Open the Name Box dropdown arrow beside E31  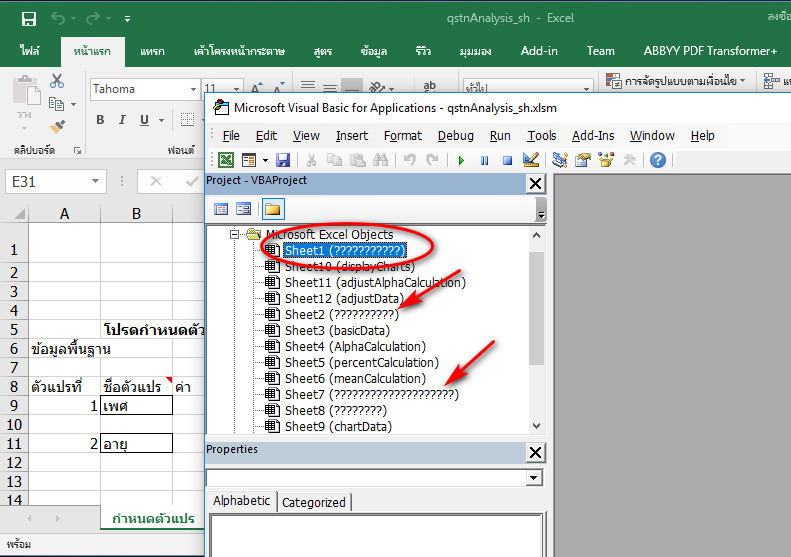(x=95, y=181)
